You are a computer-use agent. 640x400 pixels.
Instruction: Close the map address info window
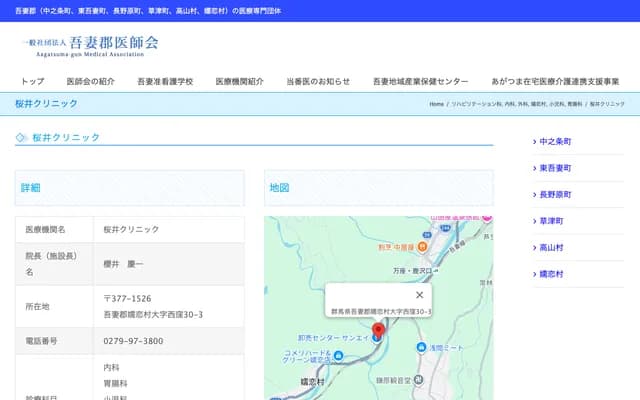419,295
